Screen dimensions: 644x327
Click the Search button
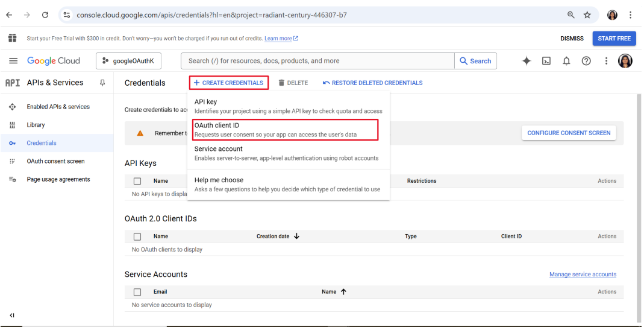tap(475, 61)
